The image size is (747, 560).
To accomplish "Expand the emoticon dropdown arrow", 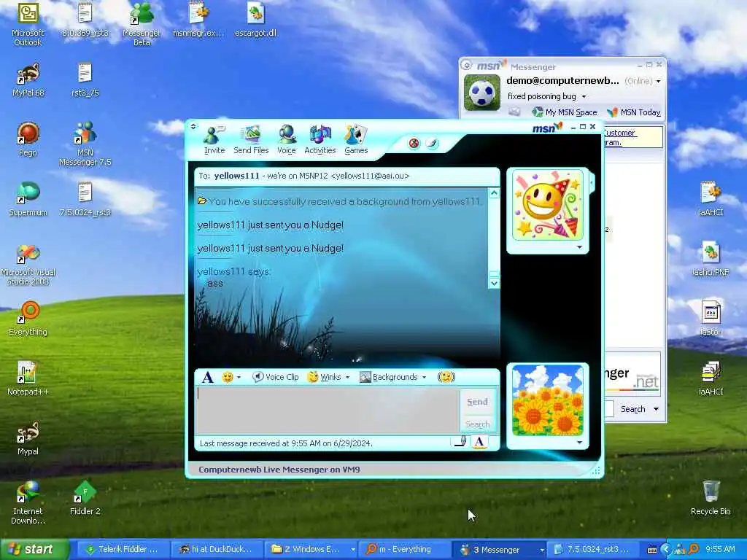I will [239, 377].
